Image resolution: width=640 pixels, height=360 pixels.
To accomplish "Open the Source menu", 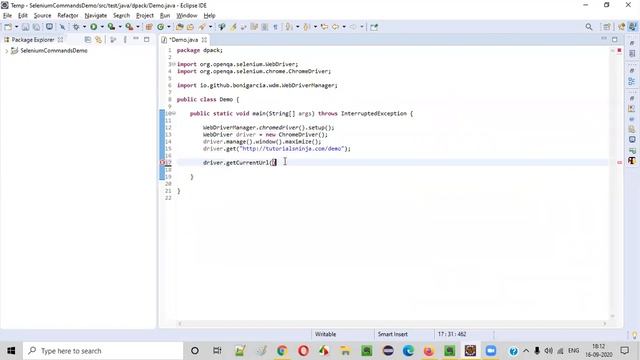I will pyautogui.click(x=42, y=16).
